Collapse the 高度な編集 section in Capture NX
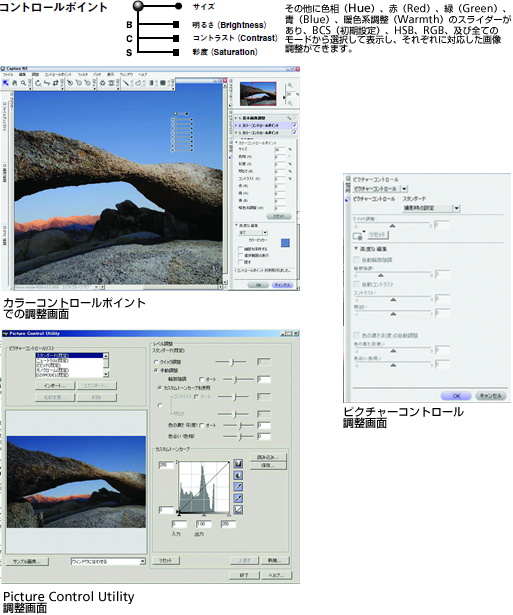This screenshot has width=513, height=615. (x=236, y=225)
